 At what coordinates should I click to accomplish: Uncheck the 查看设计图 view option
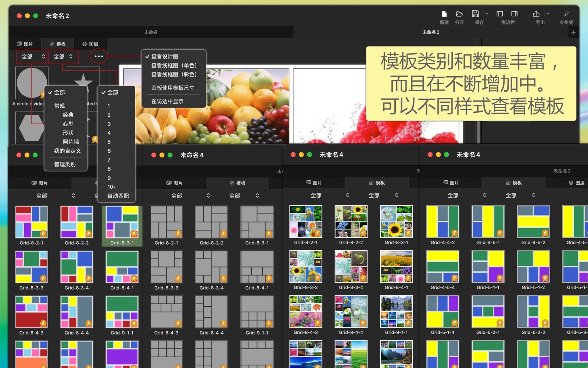point(165,56)
